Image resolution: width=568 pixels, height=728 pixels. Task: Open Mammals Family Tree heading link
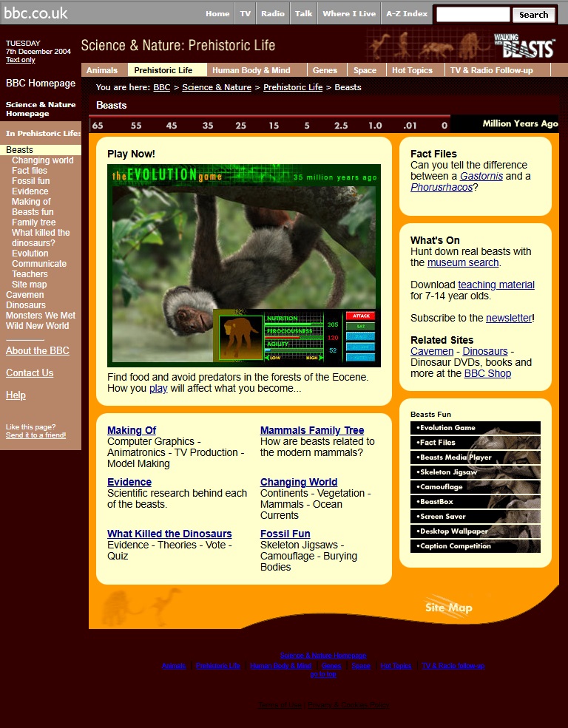pos(312,430)
